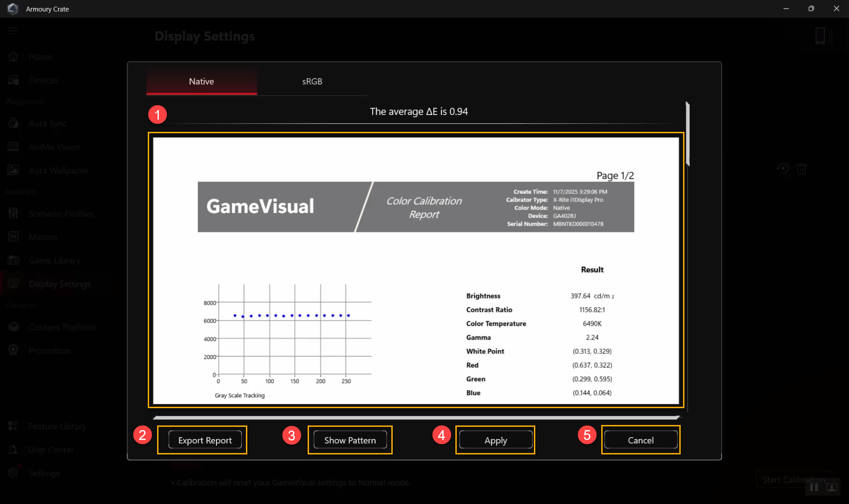This screenshot has width=849, height=504.
Task: Click the horizontal scrollbar below report
Action: [x=416, y=418]
